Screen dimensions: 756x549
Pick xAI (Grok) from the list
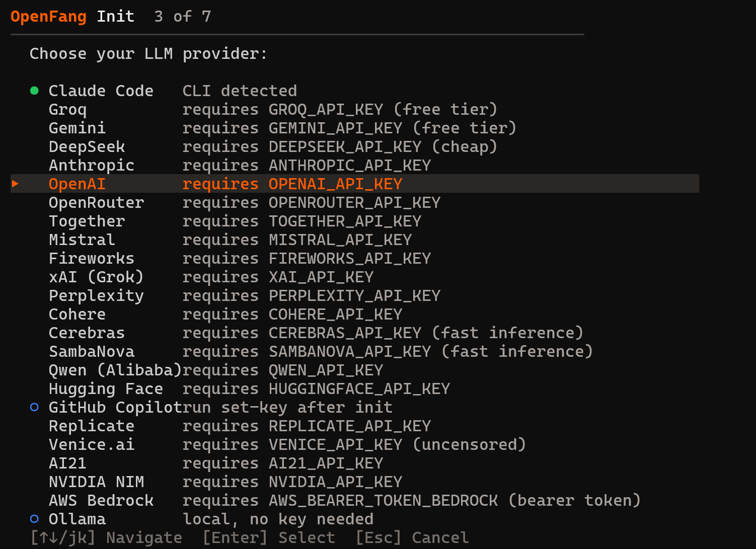96,277
